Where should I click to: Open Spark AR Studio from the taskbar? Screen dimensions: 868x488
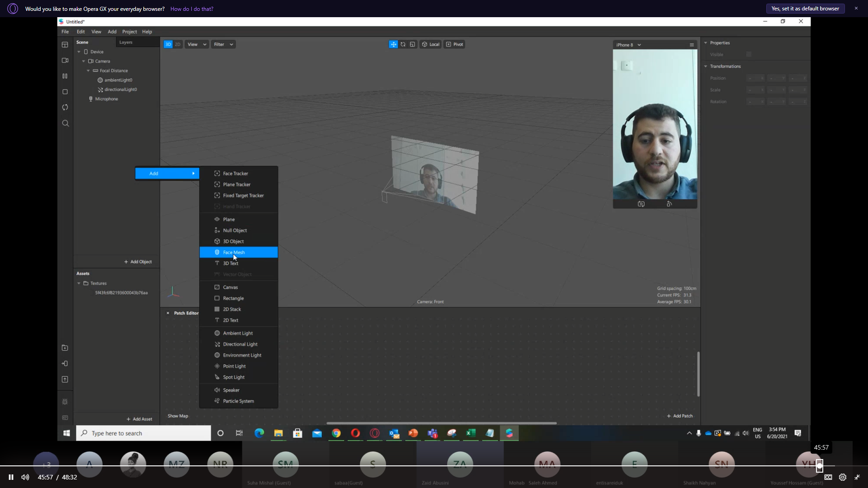click(x=509, y=433)
